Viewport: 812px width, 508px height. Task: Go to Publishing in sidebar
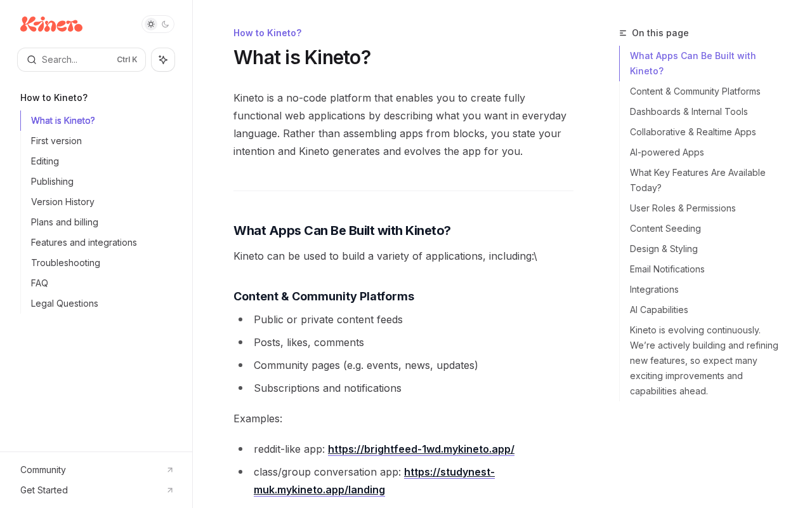52,182
